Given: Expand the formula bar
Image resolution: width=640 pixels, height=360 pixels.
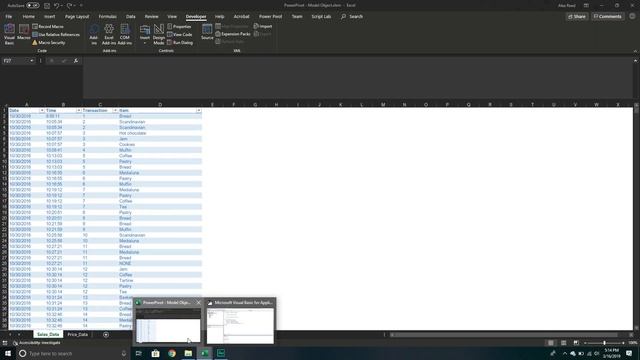Looking at the screenshot, I should coord(635,61).
